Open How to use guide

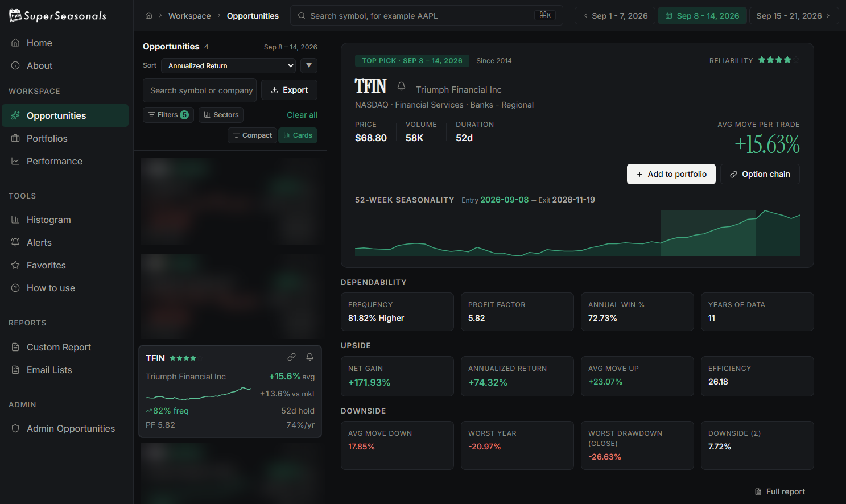[64, 288]
